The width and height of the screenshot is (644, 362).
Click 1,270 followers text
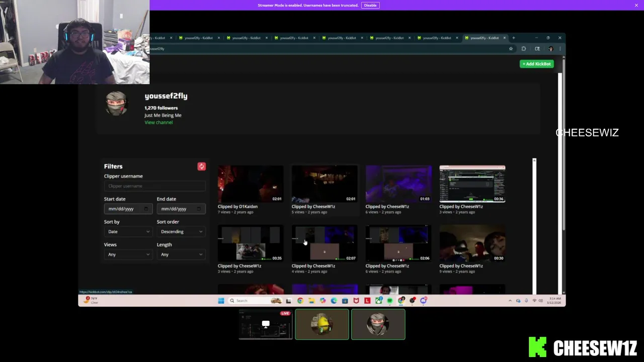[161, 108]
